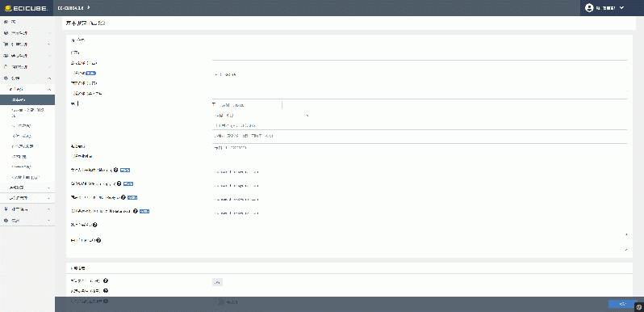Click the small gray button in lower section
Screen dimensions: 644x312
coord(217,282)
